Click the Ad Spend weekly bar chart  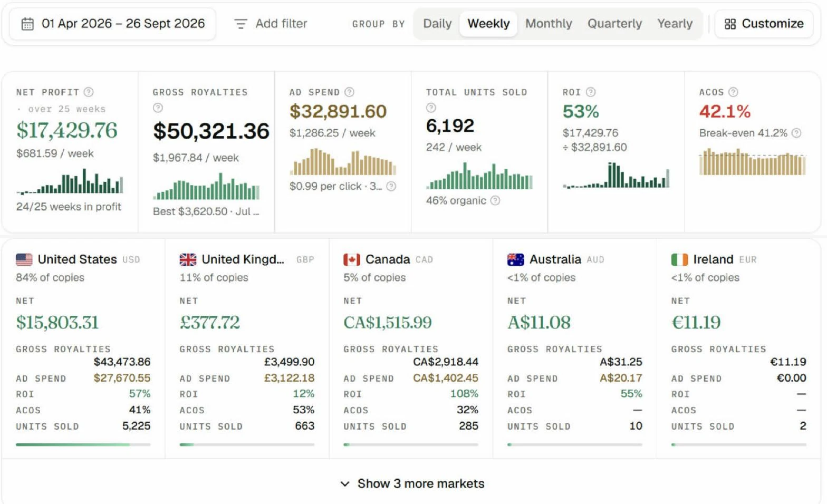343,162
